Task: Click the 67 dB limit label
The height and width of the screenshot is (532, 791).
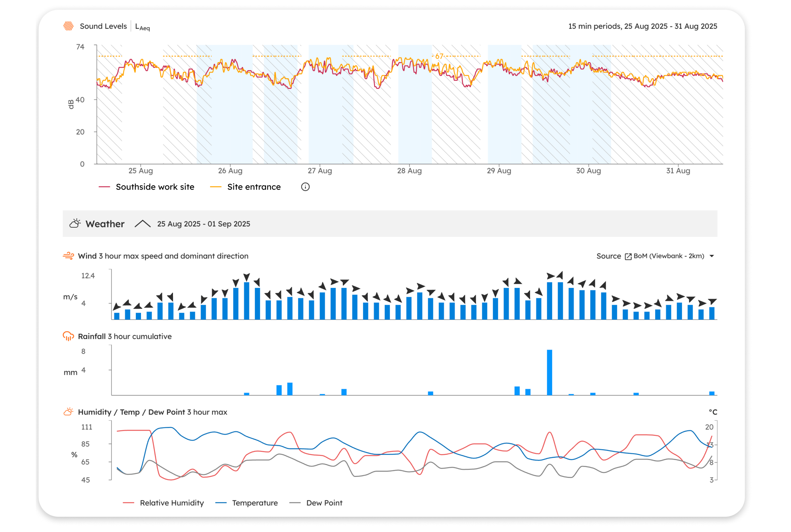Action: (439, 56)
